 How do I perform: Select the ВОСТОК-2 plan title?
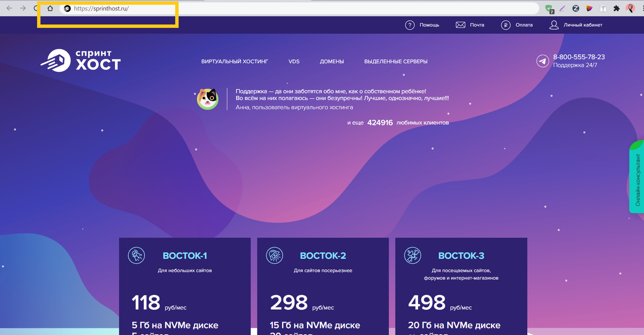(x=323, y=256)
